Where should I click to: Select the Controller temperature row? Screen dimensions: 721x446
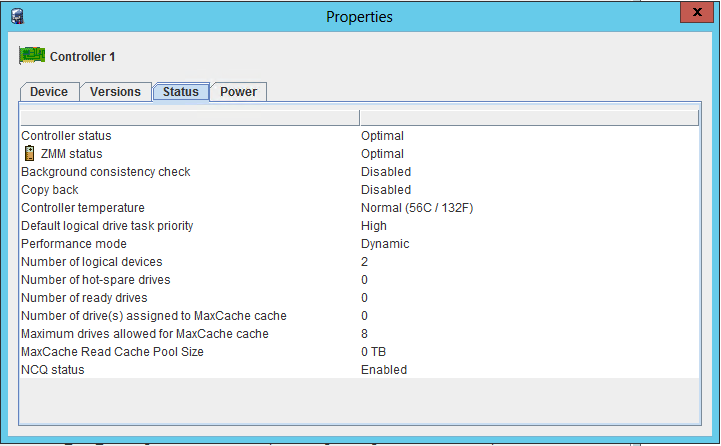[83, 208]
